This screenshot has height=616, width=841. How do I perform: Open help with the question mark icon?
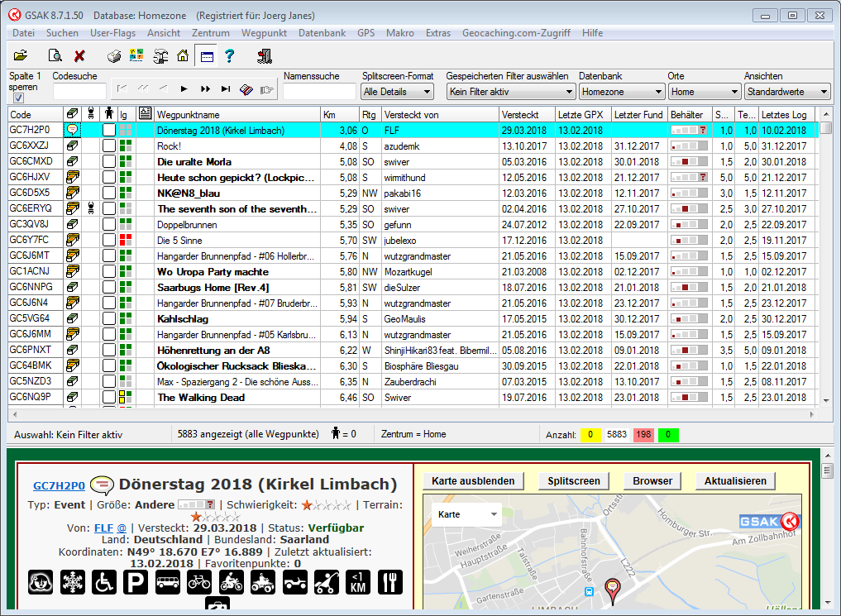click(230, 55)
